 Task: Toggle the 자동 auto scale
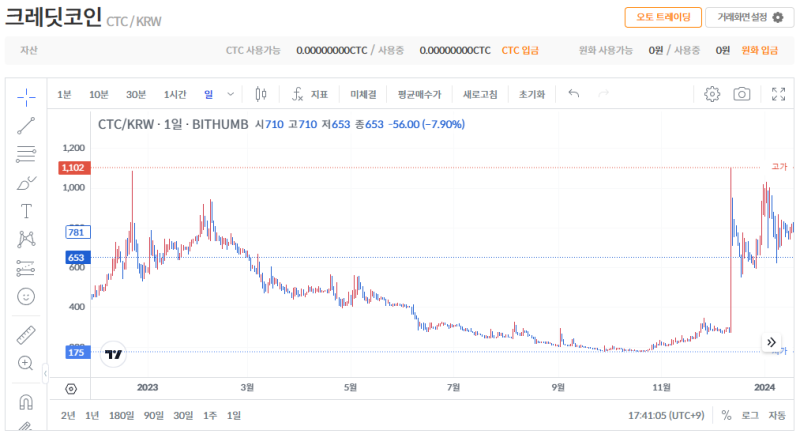point(777,416)
